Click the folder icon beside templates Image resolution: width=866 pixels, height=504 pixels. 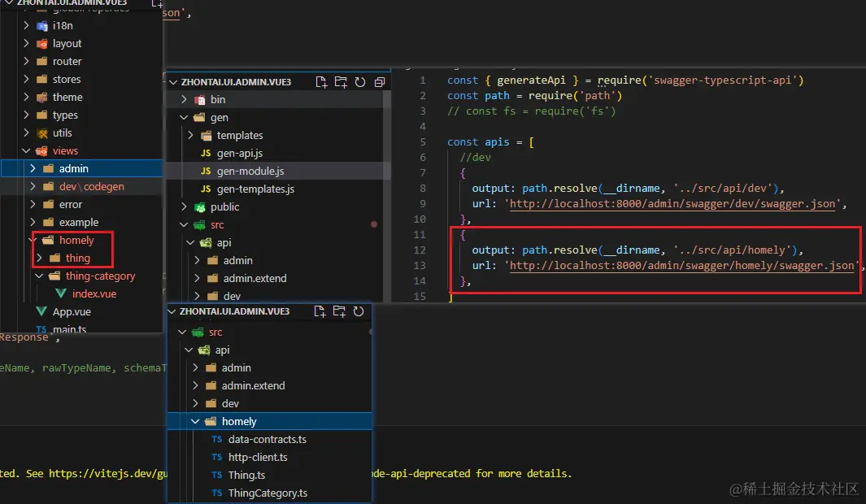click(x=206, y=135)
